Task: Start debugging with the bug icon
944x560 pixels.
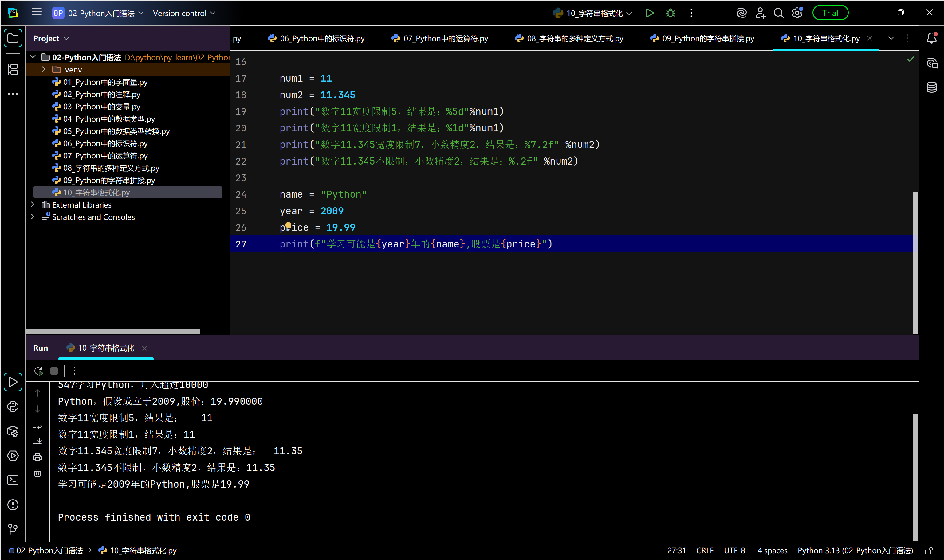Action: (x=670, y=13)
